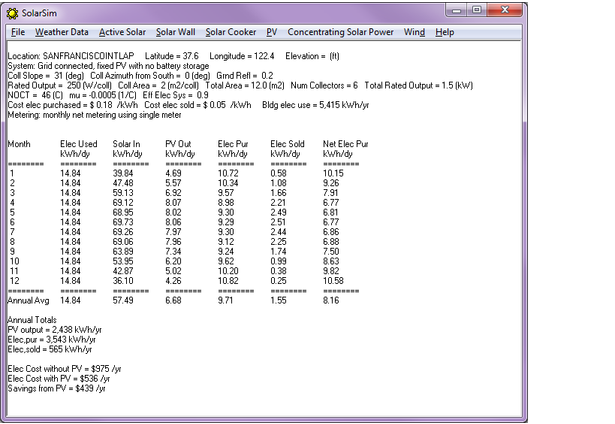Click the PV Out column header
Screen dimensions: 615x424
pyautogui.click(x=178, y=144)
